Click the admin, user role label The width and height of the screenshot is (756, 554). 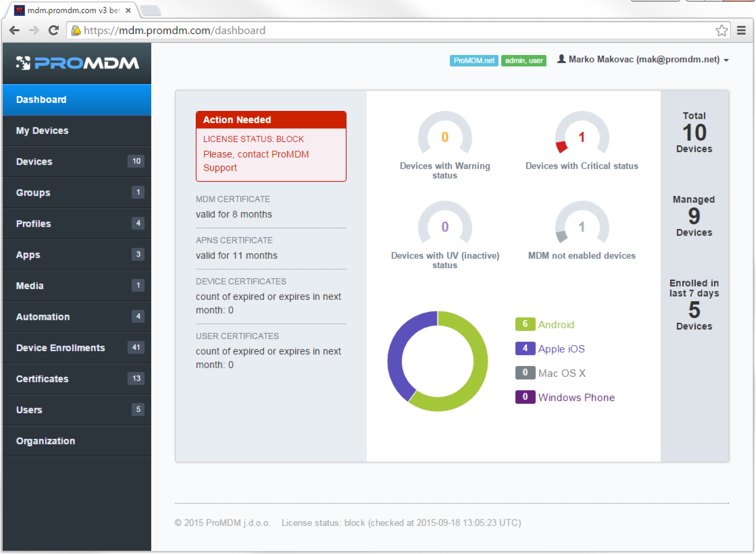pyautogui.click(x=524, y=61)
